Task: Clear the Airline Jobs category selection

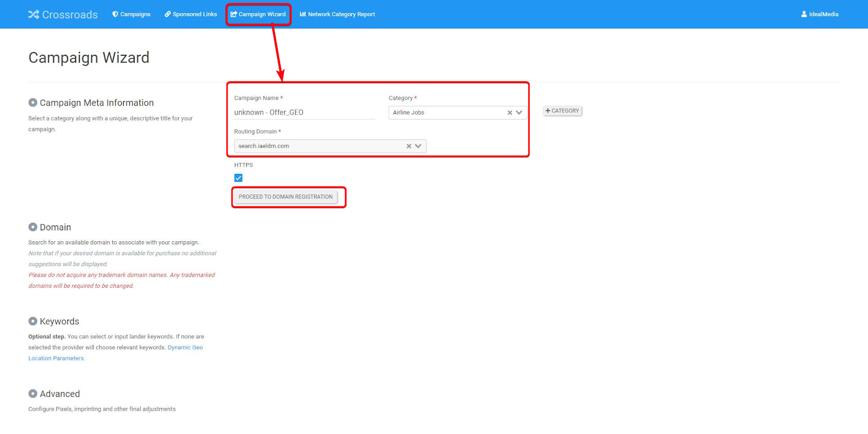Action: tap(510, 113)
